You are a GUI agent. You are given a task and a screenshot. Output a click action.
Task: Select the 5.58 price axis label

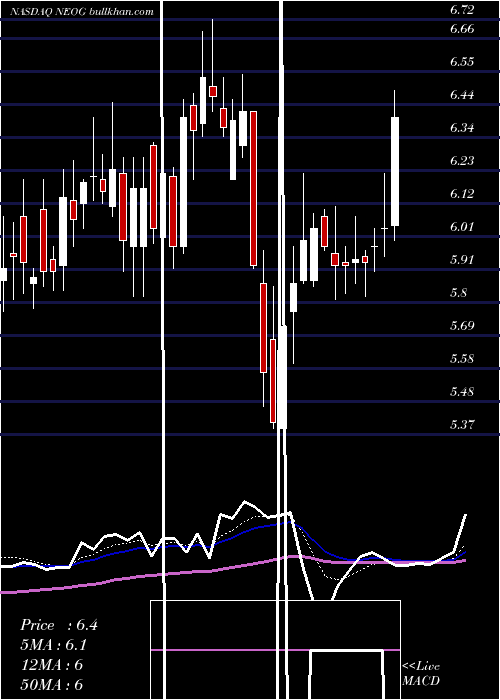(x=462, y=359)
